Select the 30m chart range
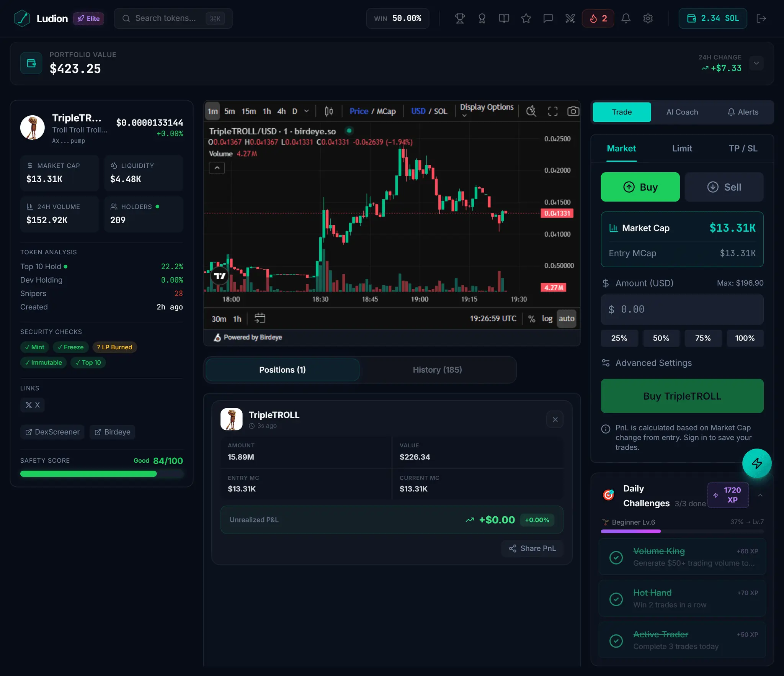784x676 pixels. pos(219,319)
